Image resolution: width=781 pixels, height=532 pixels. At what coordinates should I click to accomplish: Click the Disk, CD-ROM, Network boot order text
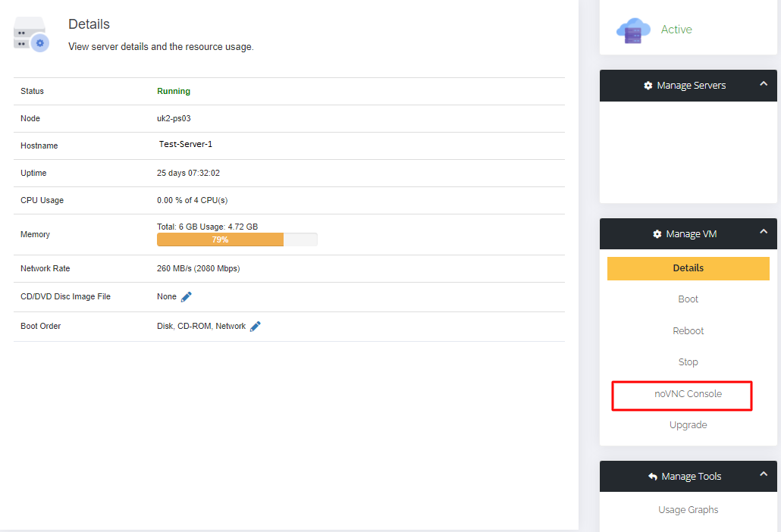pyautogui.click(x=201, y=327)
